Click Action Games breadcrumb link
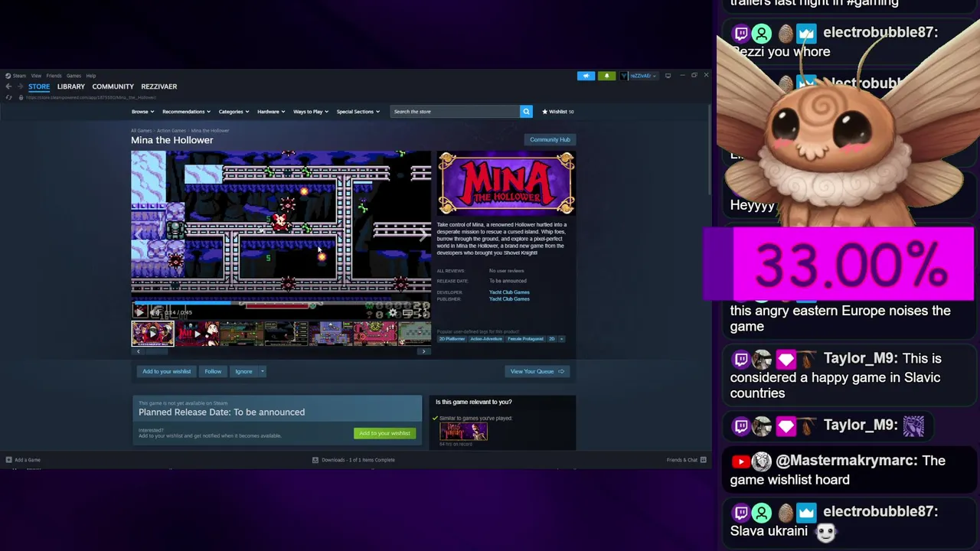Image resolution: width=980 pixels, height=551 pixels. point(171,131)
